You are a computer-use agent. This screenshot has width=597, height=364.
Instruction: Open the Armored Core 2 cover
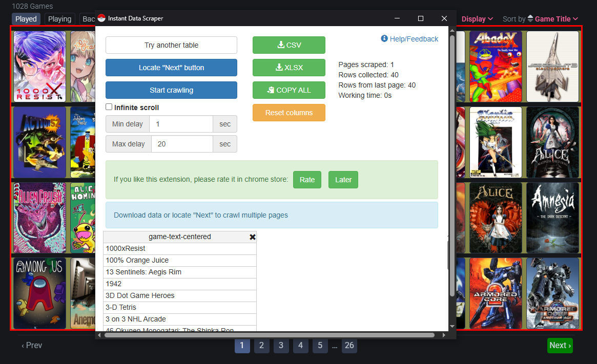[496, 293]
